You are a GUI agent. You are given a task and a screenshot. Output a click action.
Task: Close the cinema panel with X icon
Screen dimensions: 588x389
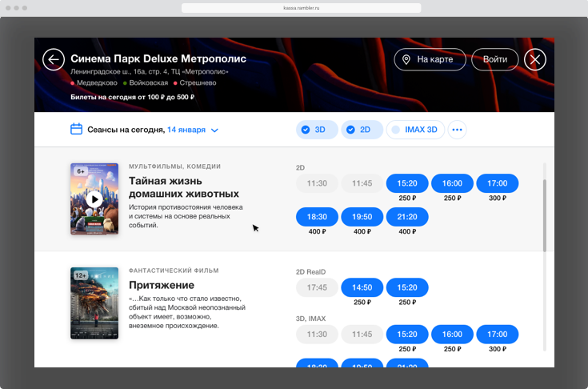point(535,59)
